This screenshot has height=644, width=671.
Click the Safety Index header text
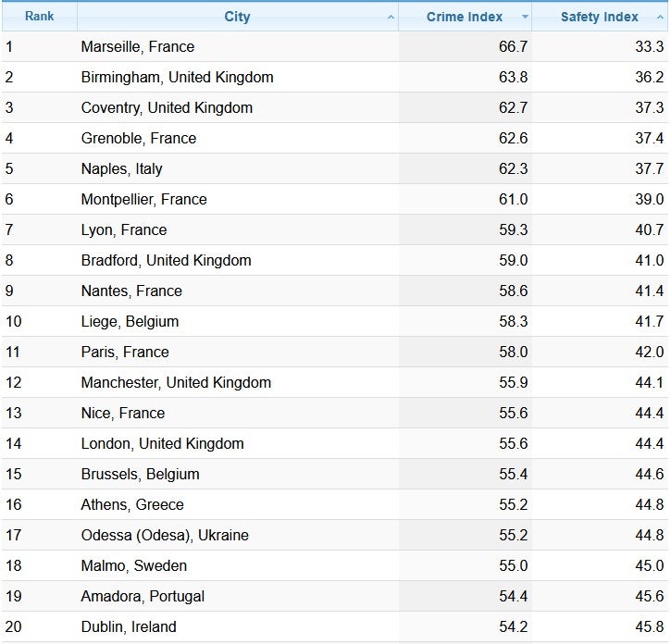pos(600,17)
